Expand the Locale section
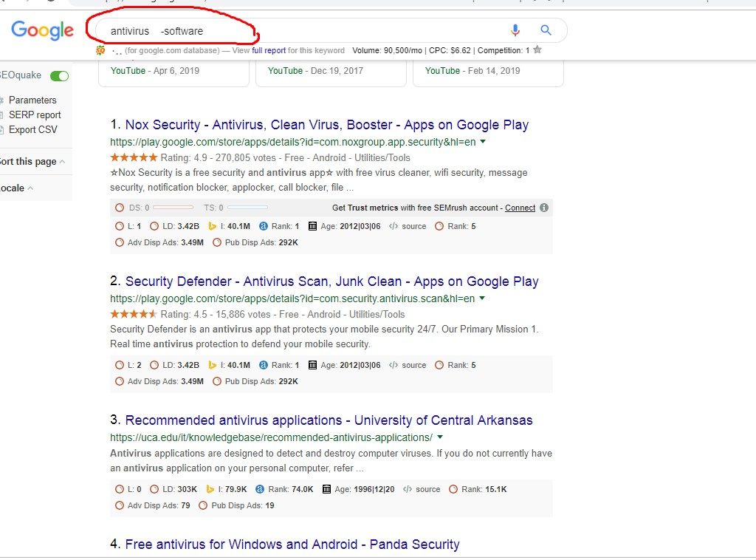756x560 pixels. point(16,188)
